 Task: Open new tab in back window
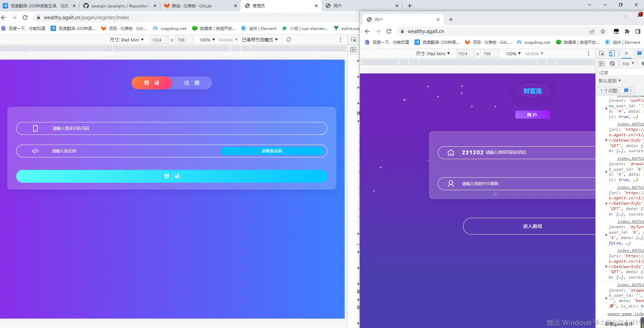[410, 6]
